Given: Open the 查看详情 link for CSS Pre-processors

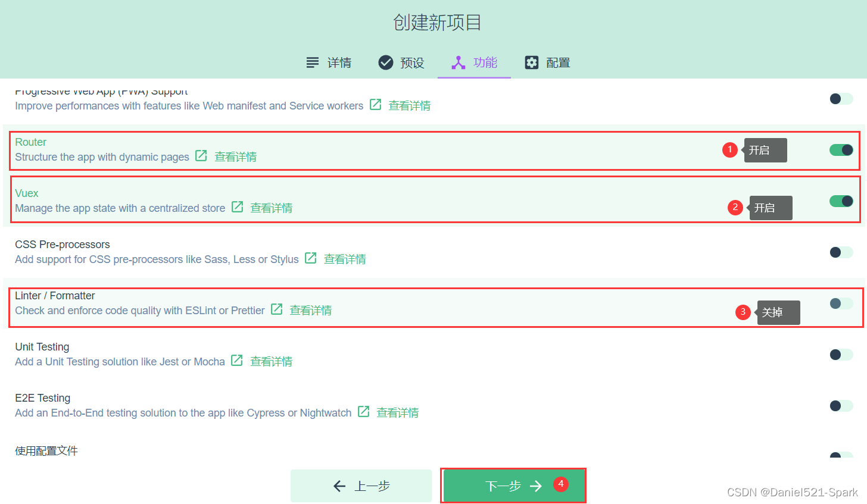Looking at the screenshot, I should (345, 258).
